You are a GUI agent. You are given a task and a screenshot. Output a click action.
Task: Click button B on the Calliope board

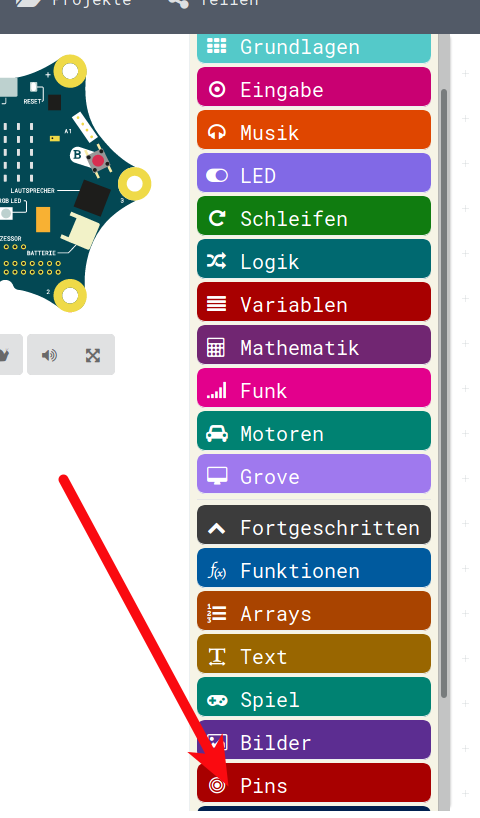[x=98, y=160]
